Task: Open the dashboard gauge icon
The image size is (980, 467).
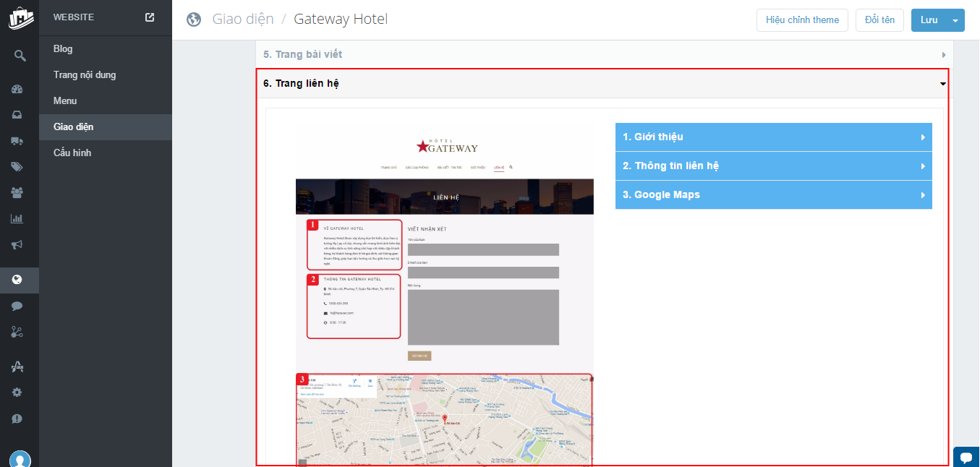Action: coord(17,90)
